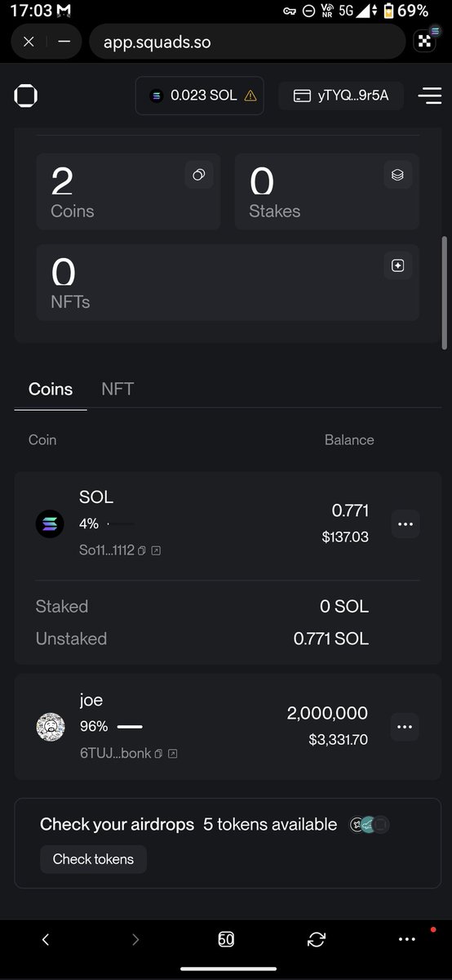This screenshot has width=452, height=980.
Task: Open SOL token in external explorer
Action: point(156,550)
